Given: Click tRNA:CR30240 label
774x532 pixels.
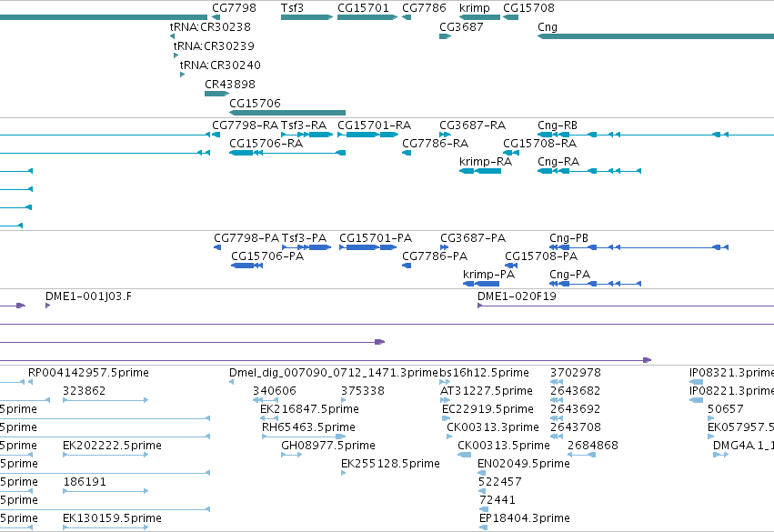Looking at the screenshot, I should (220, 65).
